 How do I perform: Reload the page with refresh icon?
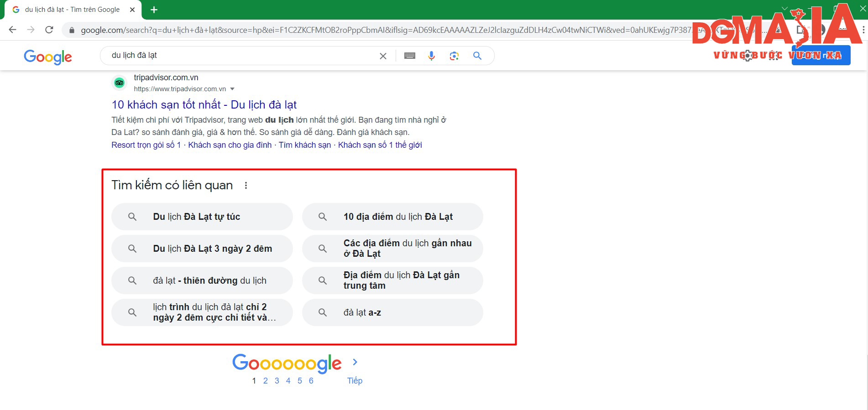(x=49, y=30)
